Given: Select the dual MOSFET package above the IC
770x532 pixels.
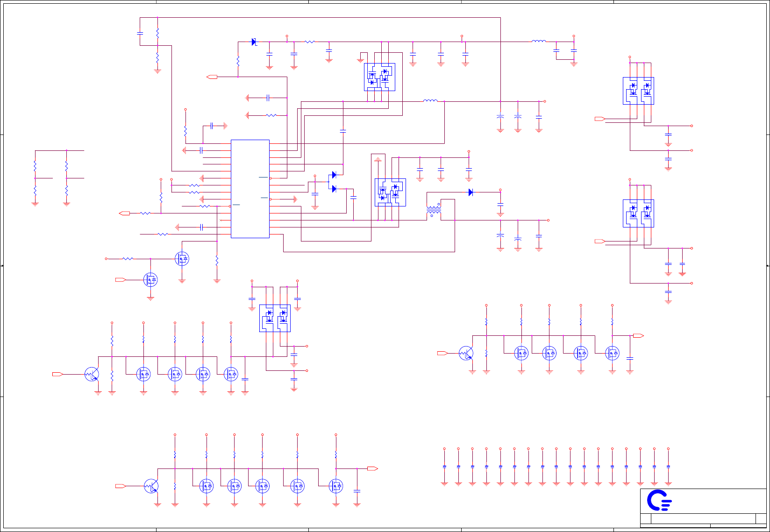Looking at the screenshot, I should (379, 77).
